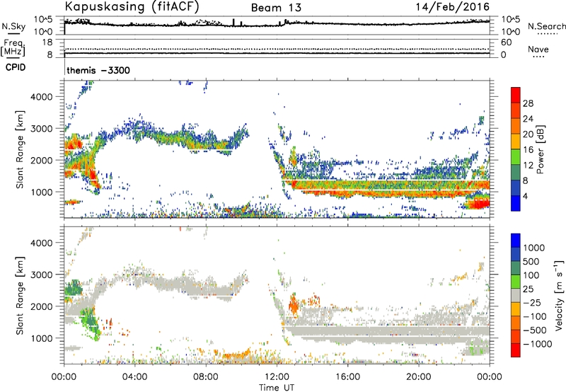Click the "CPID" row label
The width and height of the screenshot is (566, 392).
(16, 67)
